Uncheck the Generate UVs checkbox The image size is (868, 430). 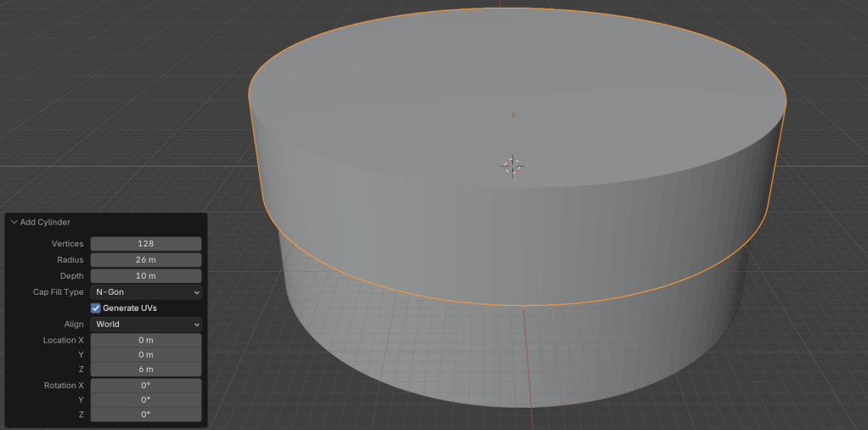(x=96, y=308)
